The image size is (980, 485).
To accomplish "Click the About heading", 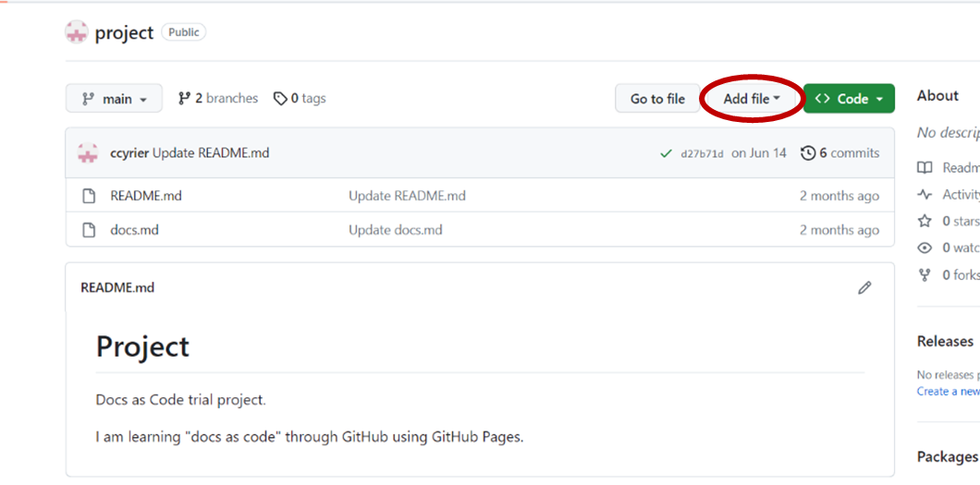I will point(937,95).
